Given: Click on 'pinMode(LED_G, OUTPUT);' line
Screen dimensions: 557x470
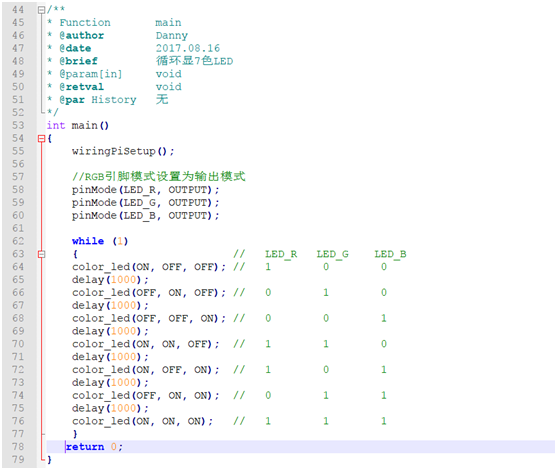Looking at the screenshot, I should 145,203.
